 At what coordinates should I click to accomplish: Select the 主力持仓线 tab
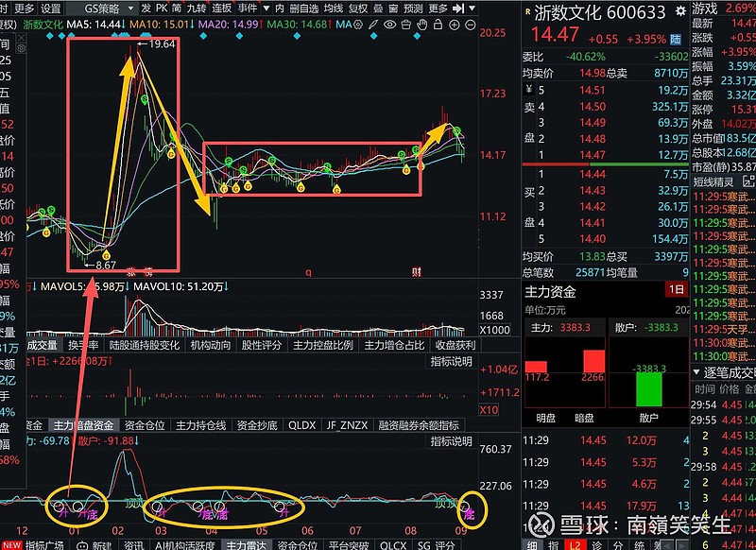(200, 425)
